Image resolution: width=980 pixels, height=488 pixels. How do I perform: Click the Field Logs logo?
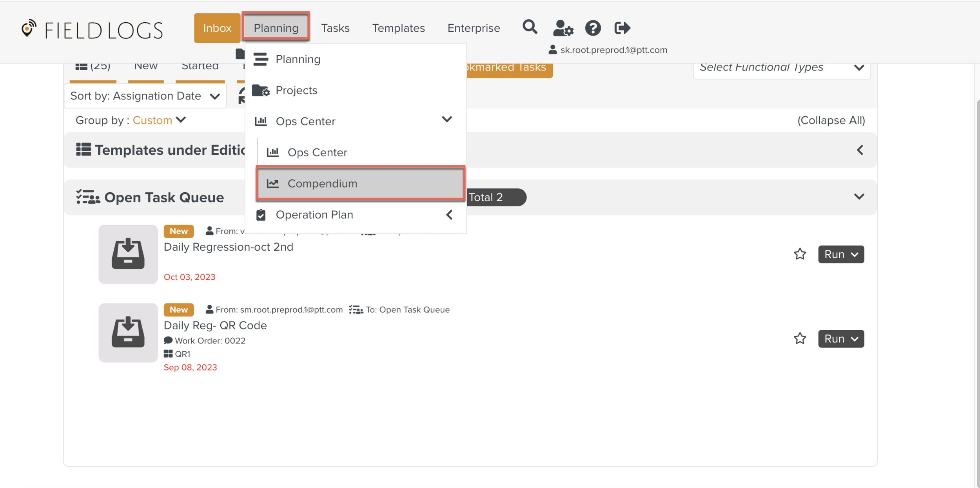point(93,30)
